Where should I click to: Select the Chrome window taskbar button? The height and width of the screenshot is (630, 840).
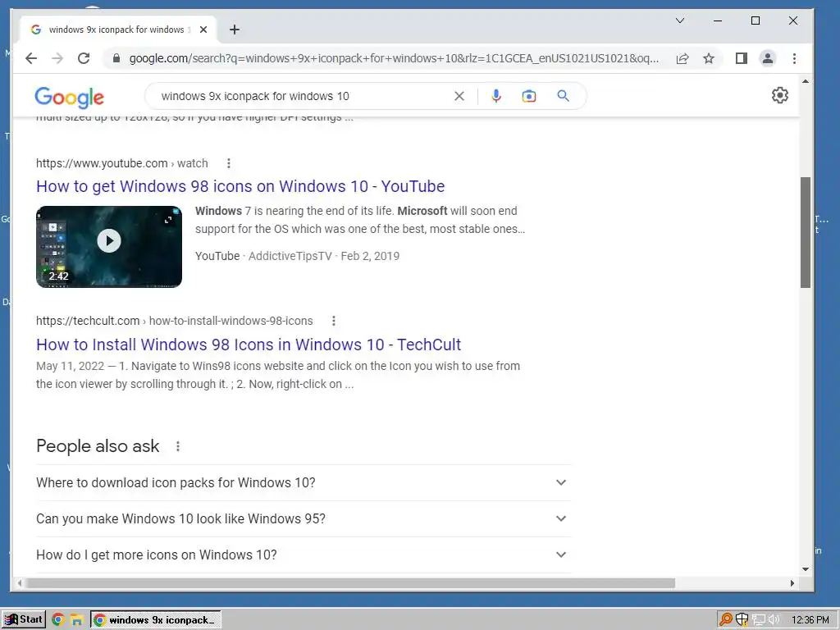155,620
